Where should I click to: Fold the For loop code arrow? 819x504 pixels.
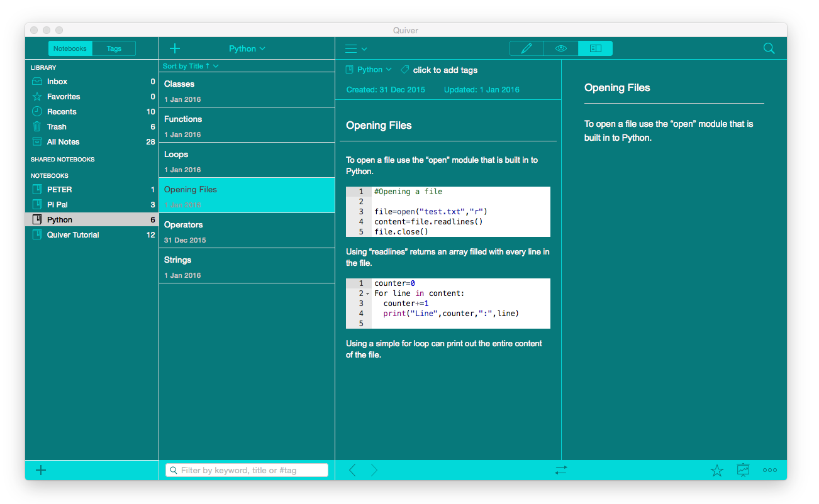pyautogui.click(x=368, y=293)
